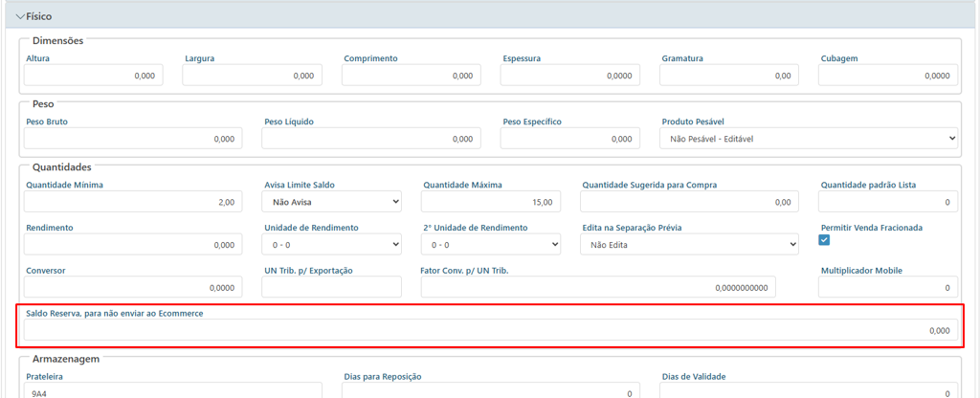Open the Produto Pesável dropdown
This screenshot has width=980, height=398.
808,139
